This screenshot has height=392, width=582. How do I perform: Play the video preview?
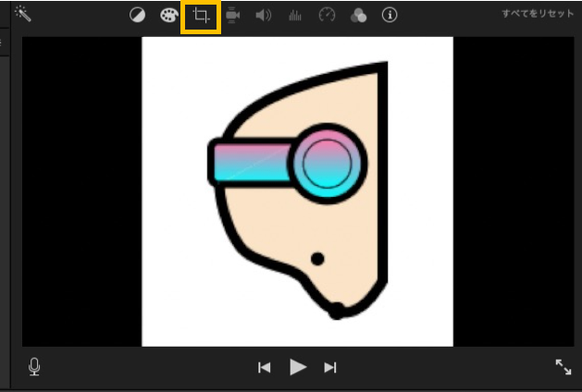pyautogui.click(x=298, y=367)
